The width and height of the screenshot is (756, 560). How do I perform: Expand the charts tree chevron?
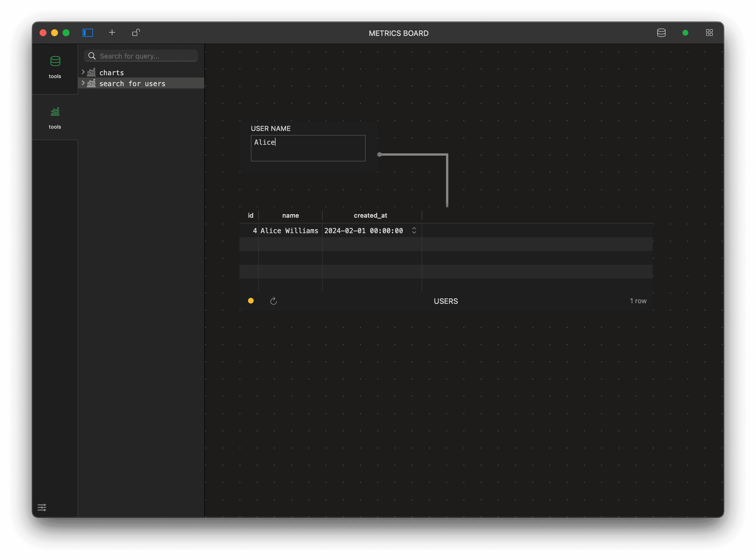point(83,72)
